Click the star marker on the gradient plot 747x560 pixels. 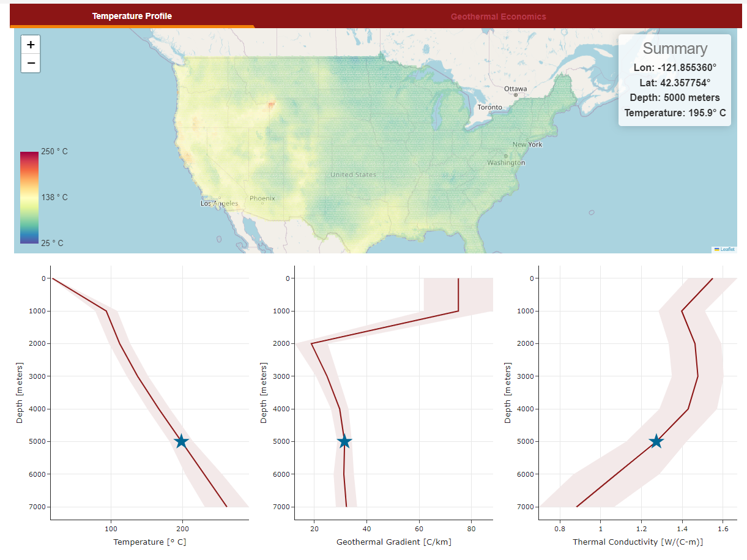(344, 441)
